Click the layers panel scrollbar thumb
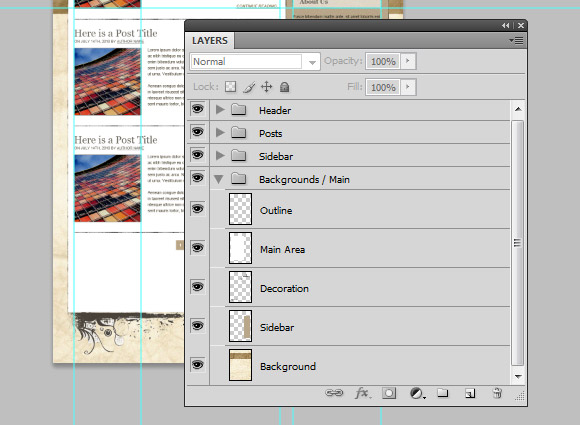The width and height of the screenshot is (580, 425). coord(518,243)
